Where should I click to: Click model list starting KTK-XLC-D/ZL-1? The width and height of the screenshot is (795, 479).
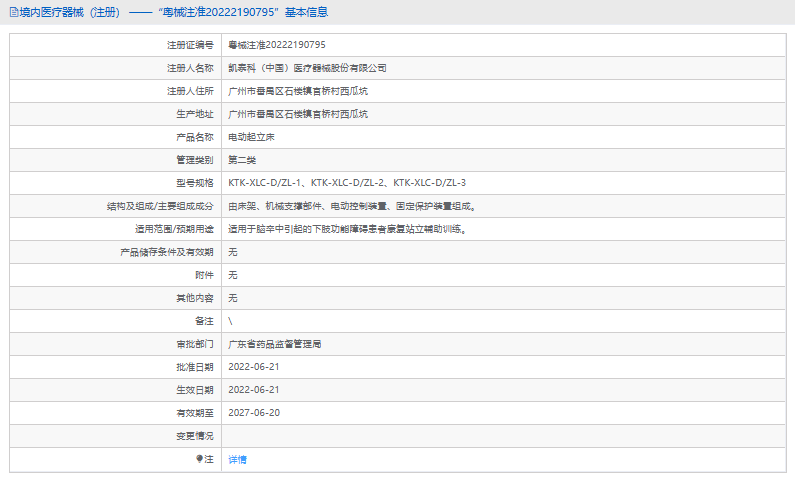[x=347, y=183]
